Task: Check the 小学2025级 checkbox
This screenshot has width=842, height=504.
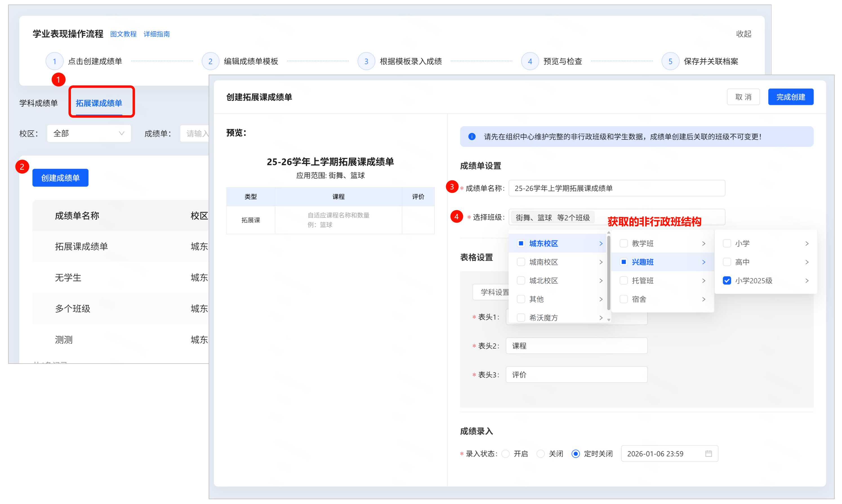Action: click(x=727, y=281)
